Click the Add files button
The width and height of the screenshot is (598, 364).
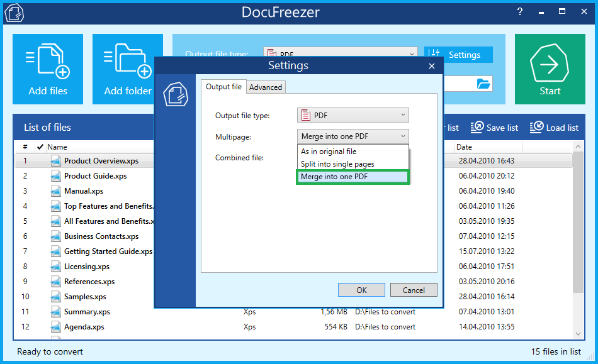pyautogui.click(x=48, y=69)
